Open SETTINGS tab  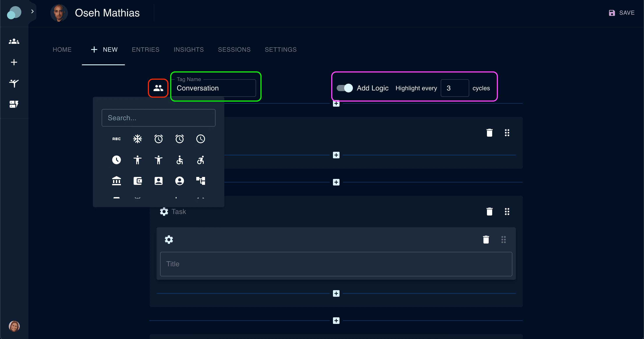pos(281,50)
